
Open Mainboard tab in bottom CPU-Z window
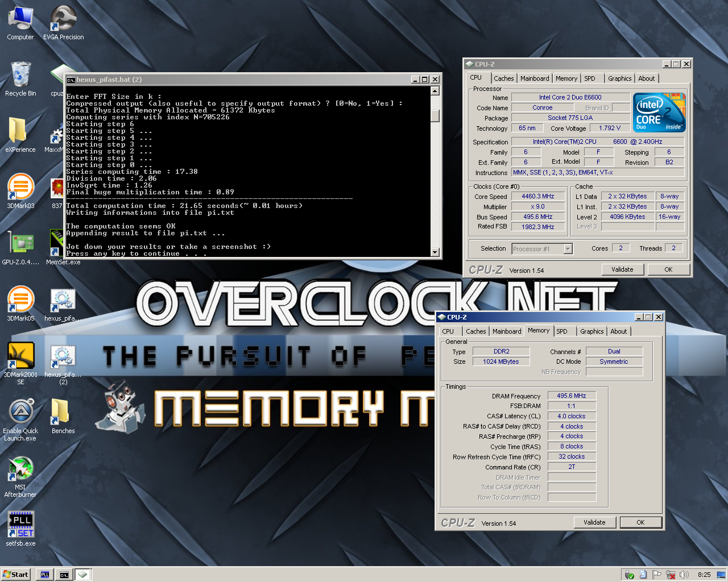tap(507, 331)
